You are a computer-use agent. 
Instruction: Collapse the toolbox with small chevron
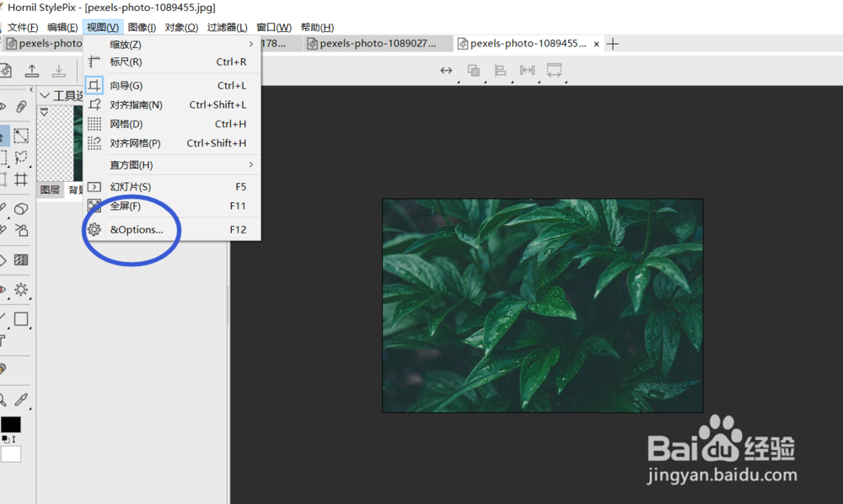pyautogui.click(x=31, y=89)
